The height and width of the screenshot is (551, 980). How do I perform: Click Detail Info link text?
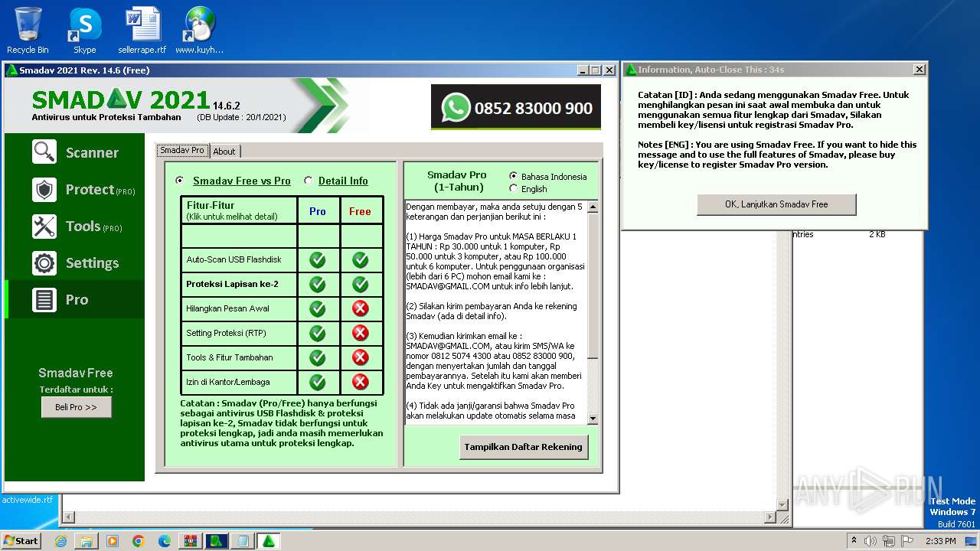point(343,181)
